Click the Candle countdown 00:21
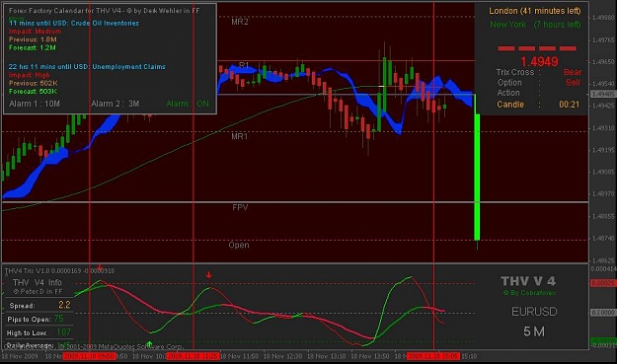The height and width of the screenshot is (364, 617). coord(569,105)
